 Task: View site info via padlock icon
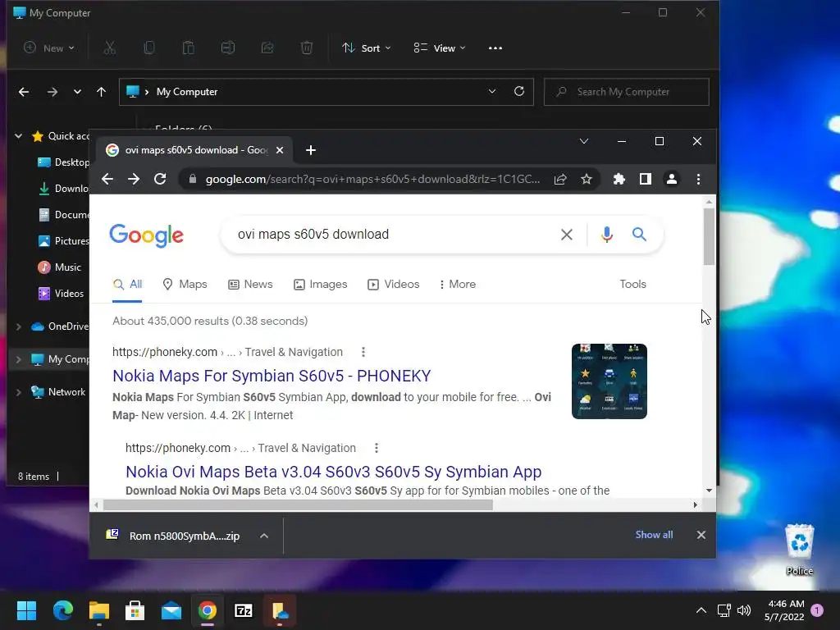[x=192, y=179]
